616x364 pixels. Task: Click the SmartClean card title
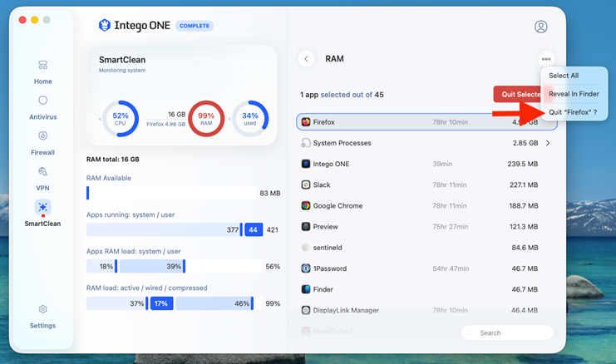tap(122, 60)
